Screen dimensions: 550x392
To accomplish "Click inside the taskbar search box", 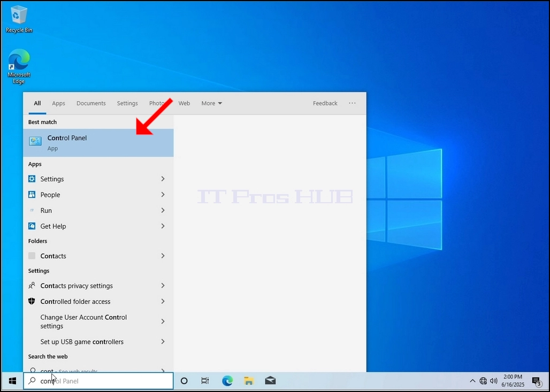I will pyautogui.click(x=98, y=381).
